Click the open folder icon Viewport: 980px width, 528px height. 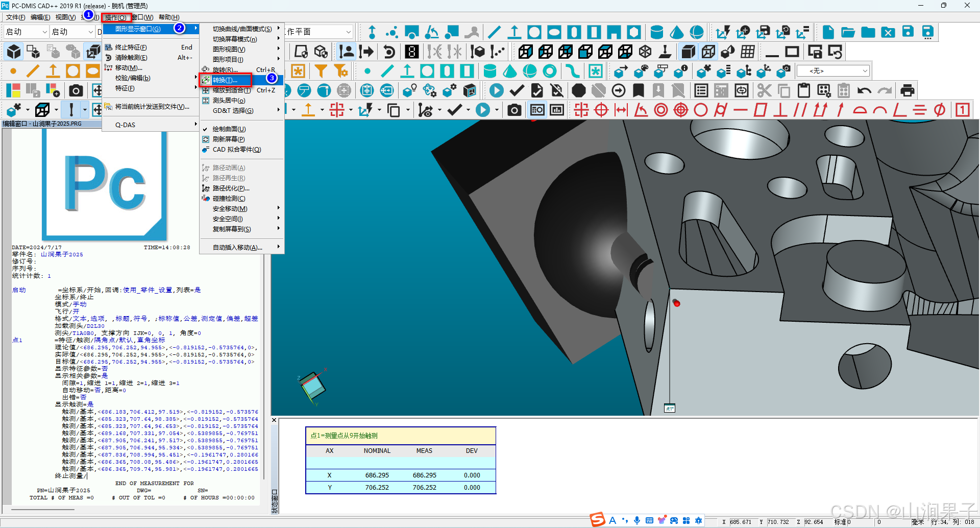coord(848,32)
